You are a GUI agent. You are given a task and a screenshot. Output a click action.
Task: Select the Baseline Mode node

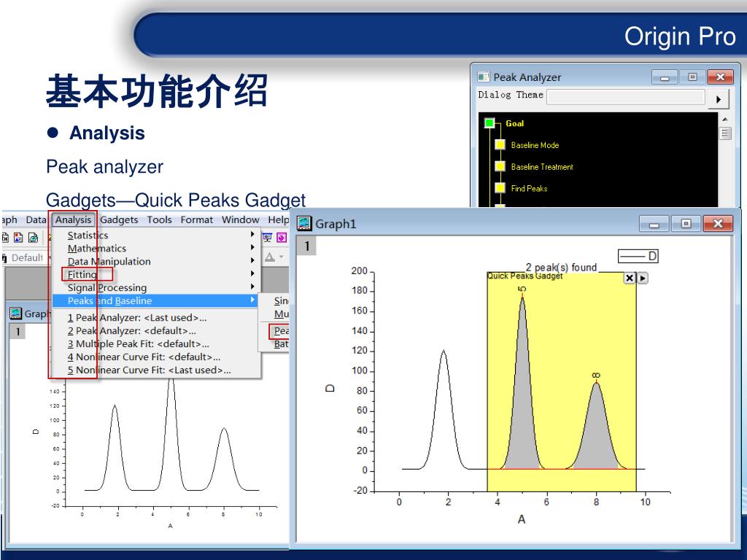(500, 145)
